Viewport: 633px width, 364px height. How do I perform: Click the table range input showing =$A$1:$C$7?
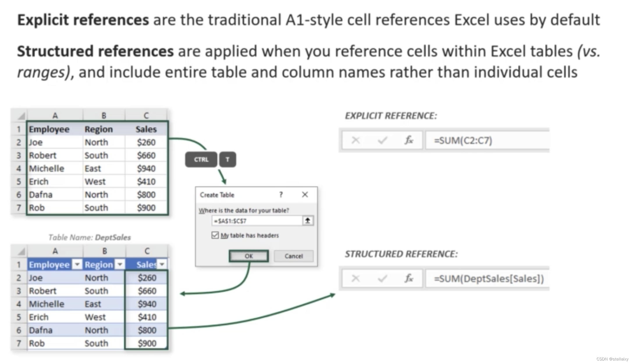256,220
